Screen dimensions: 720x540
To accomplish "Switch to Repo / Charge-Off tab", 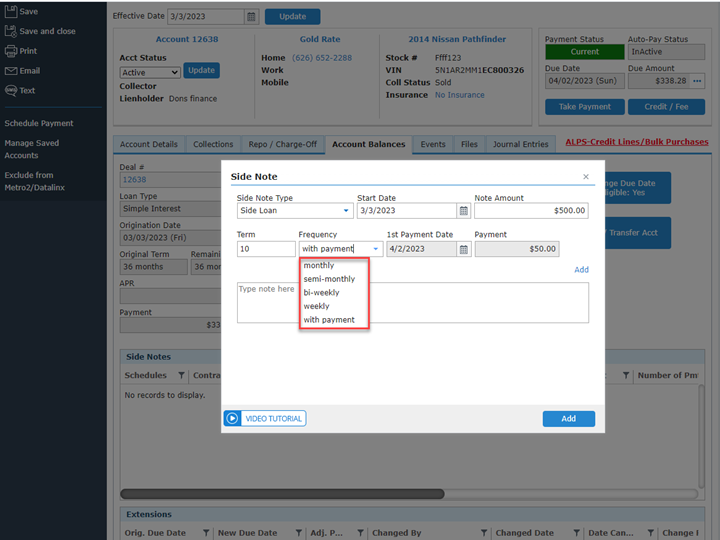I will pos(283,144).
